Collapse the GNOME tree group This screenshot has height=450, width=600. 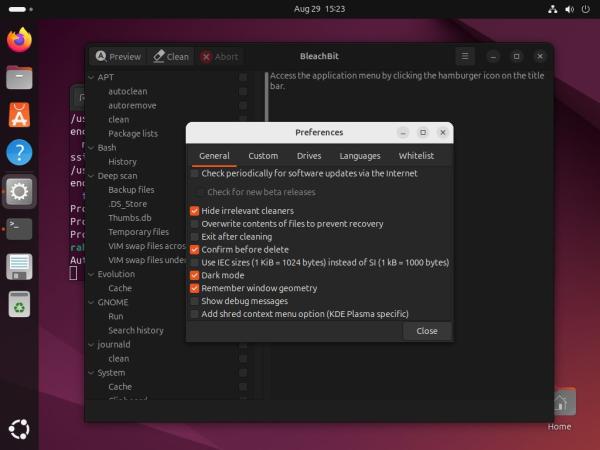coord(91,302)
